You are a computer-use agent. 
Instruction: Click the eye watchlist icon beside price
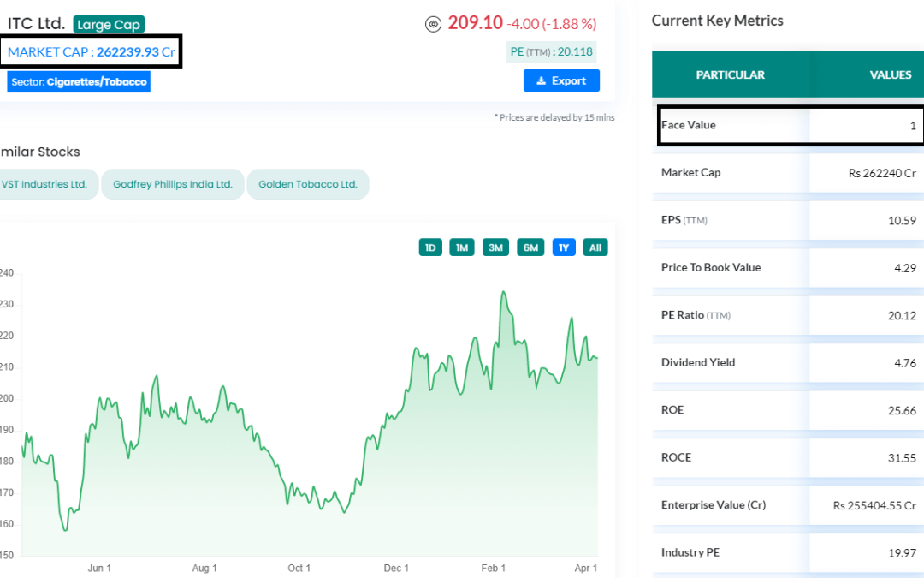click(433, 24)
